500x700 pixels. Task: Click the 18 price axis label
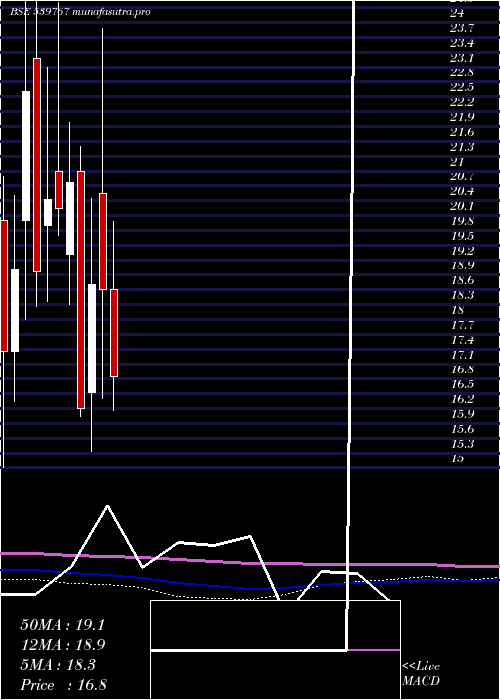[457, 310]
